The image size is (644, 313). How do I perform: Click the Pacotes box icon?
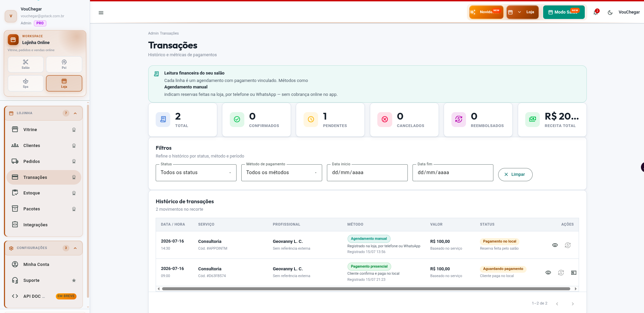pyautogui.click(x=15, y=209)
